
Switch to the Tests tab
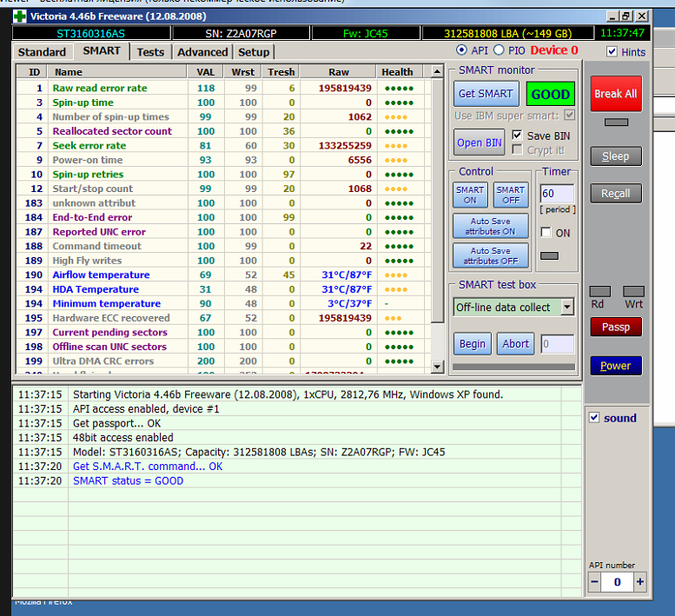pyautogui.click(x=150, y=52)
